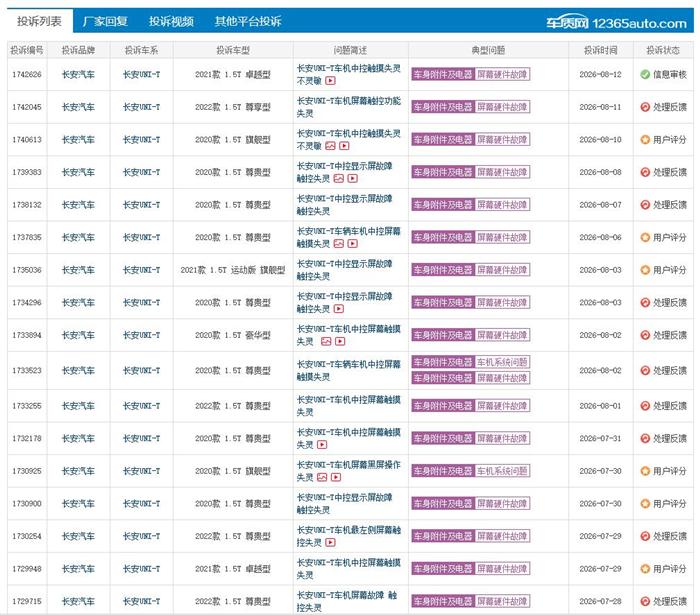The height and width of the screenshot is (615, 700).
Task: Click the '2021款 1.5T 运动版 旗舰型' model cell
Action: tap(233, 270)
